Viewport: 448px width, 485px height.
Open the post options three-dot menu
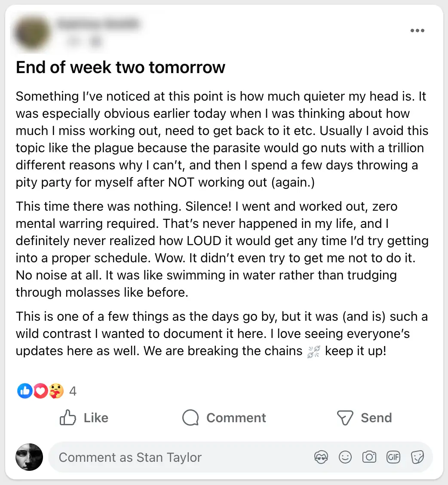click(x=417, y=31)
